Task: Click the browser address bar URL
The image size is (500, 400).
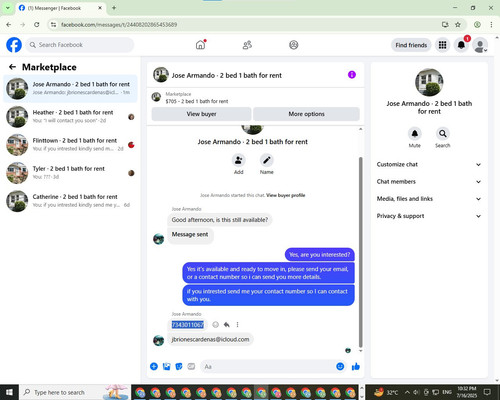Action: pos(119,25)
